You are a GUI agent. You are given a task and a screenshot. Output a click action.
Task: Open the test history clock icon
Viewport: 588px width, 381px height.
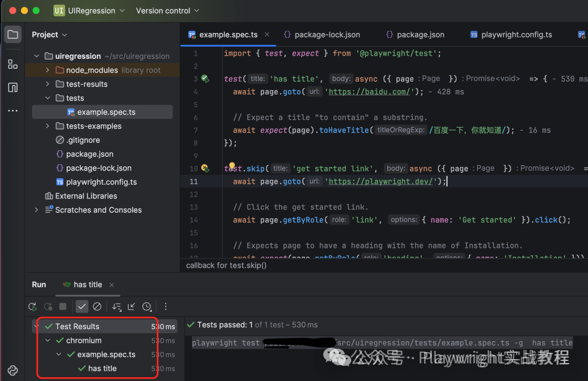click(146, 307)
